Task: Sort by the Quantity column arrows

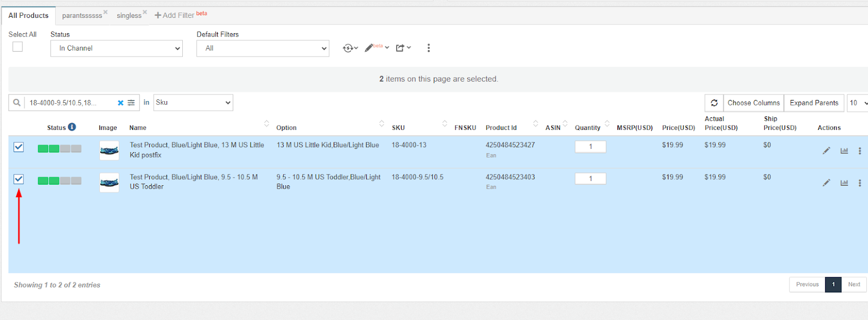Action: [607, 123]
